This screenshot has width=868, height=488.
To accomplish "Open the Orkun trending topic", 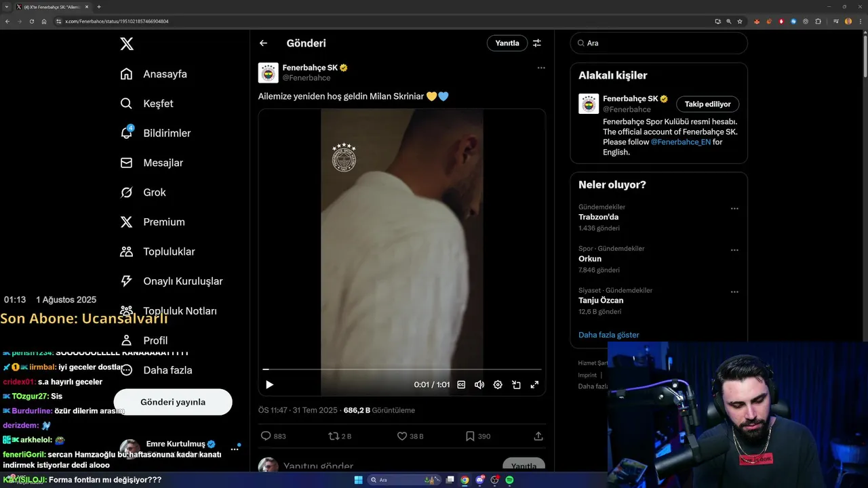I will click(x=590, y=258).
